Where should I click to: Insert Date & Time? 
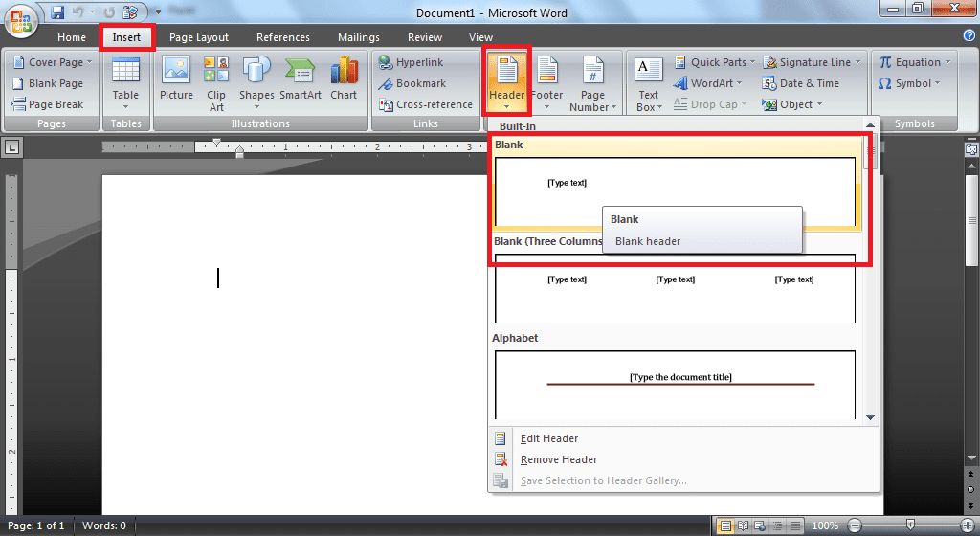click(801, 83)
